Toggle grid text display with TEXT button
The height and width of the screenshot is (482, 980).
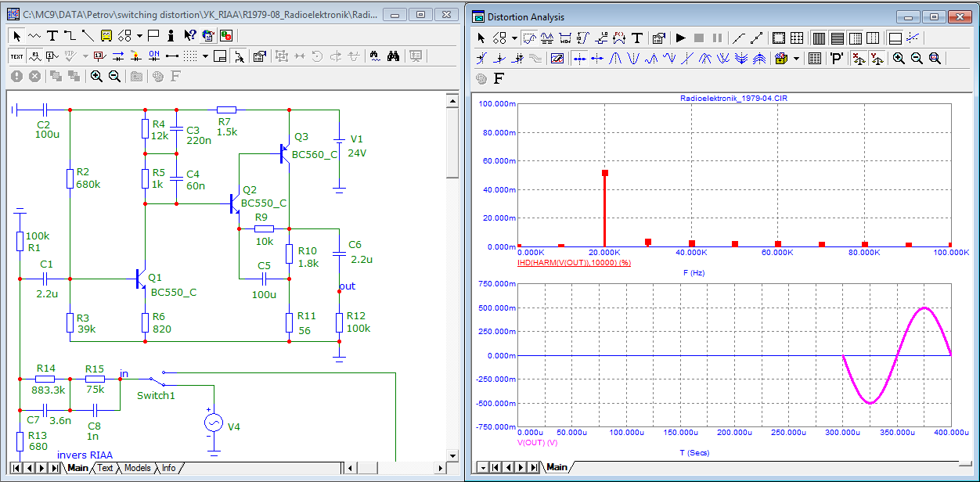coord(16,56)
